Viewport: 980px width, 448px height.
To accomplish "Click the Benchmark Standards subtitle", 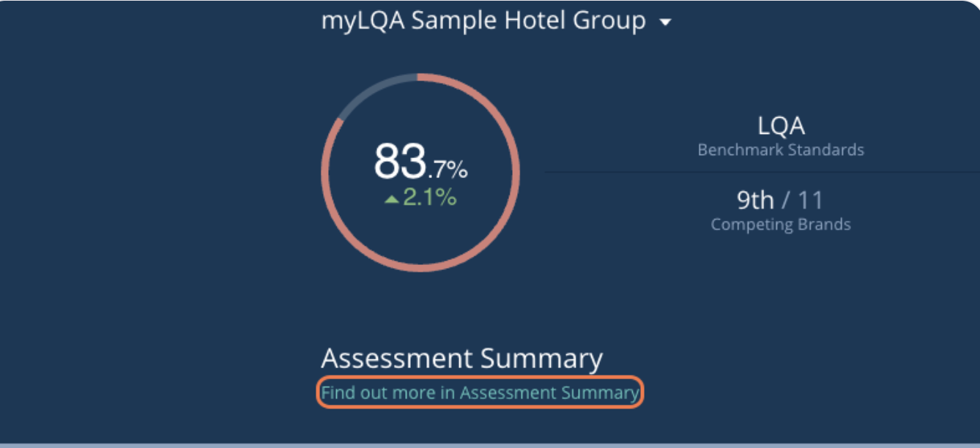I will (781, 150).
